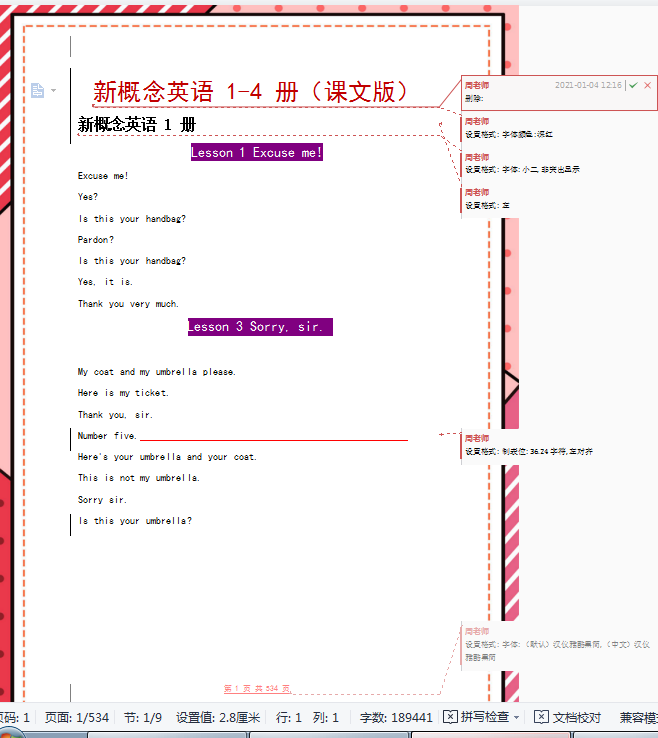Screen dimensions: 658x738
Task: Click the line 'Pardon?'
Action: pyautogui.click(x=96, y=240)
